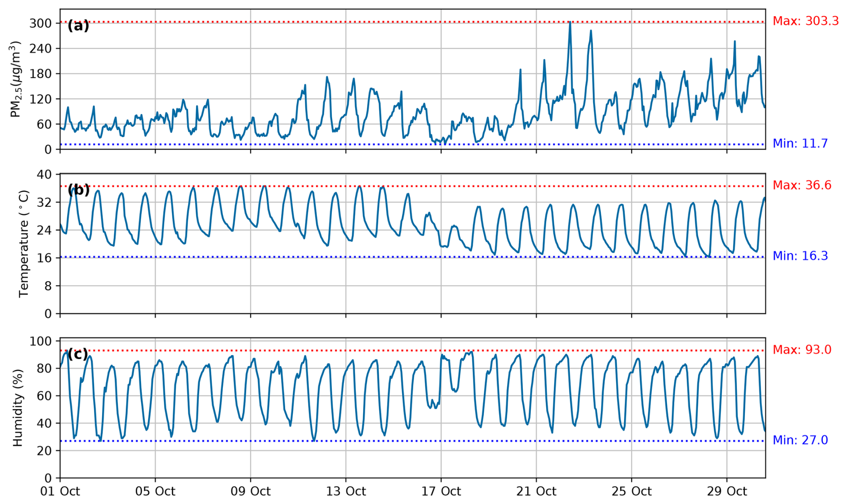Click the "01 Oct" x-axis date
The width and height of the screenshot is (847, 504).
(x=60, y=491)
